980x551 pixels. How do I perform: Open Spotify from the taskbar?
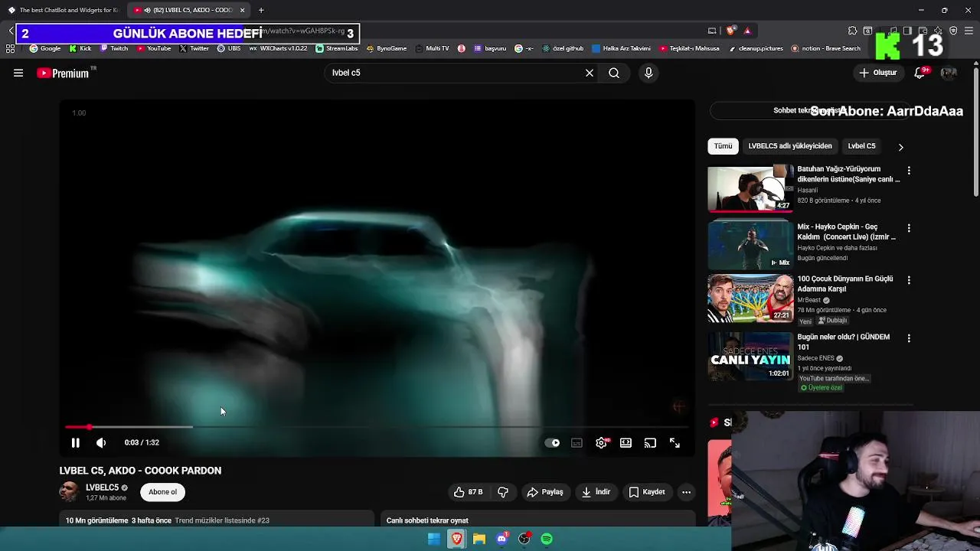[547, 539]
